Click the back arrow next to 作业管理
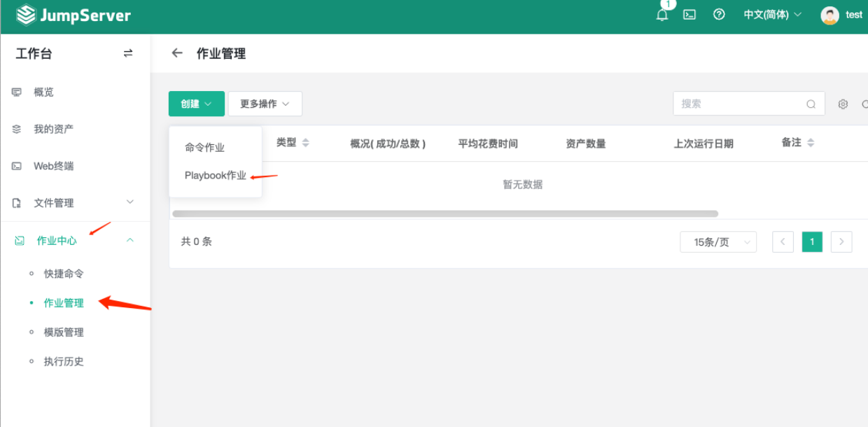The image size is (868, 427). 177,52
